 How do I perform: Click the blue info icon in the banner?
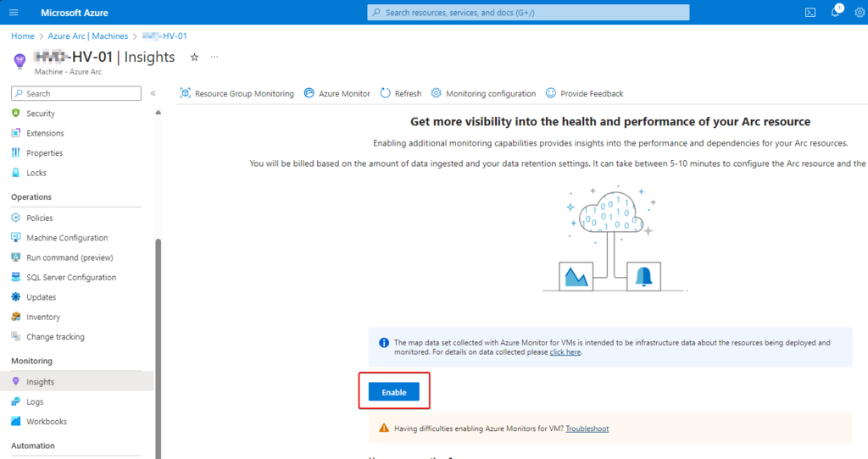[384, 343]
